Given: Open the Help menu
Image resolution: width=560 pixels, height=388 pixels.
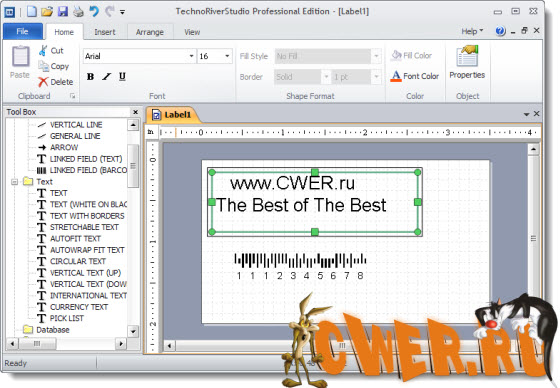Looking at the screenshot, I should tap(472, 31).
